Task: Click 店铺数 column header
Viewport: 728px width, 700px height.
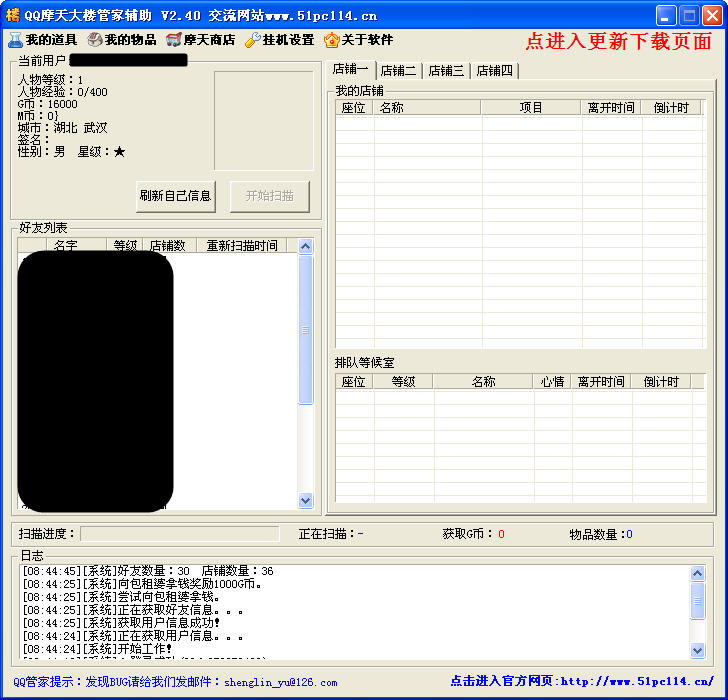Action: [x=169, y=245]
